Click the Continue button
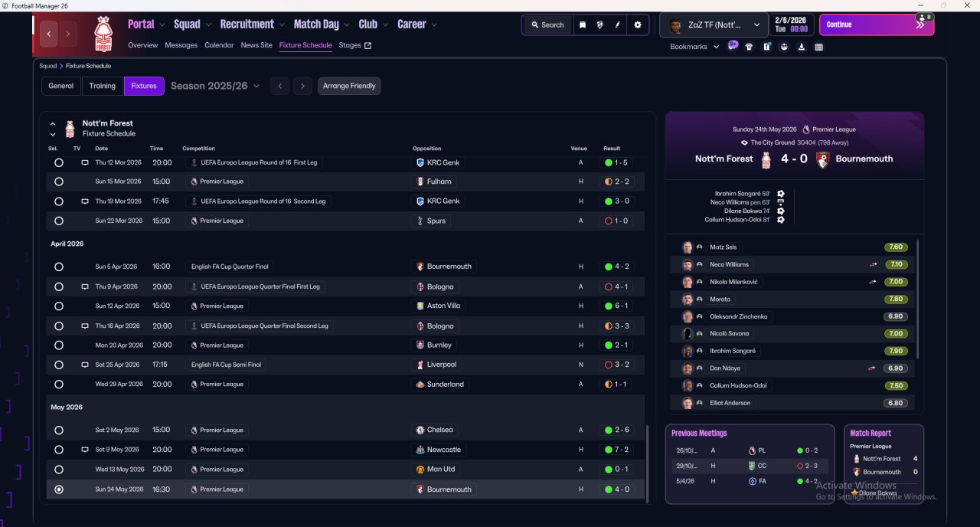980x527 pixels. [877, 25]
